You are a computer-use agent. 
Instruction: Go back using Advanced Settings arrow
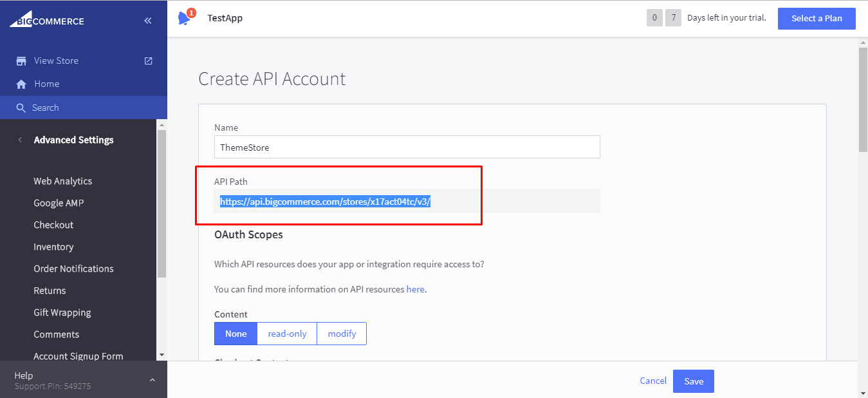click(20, 140)
